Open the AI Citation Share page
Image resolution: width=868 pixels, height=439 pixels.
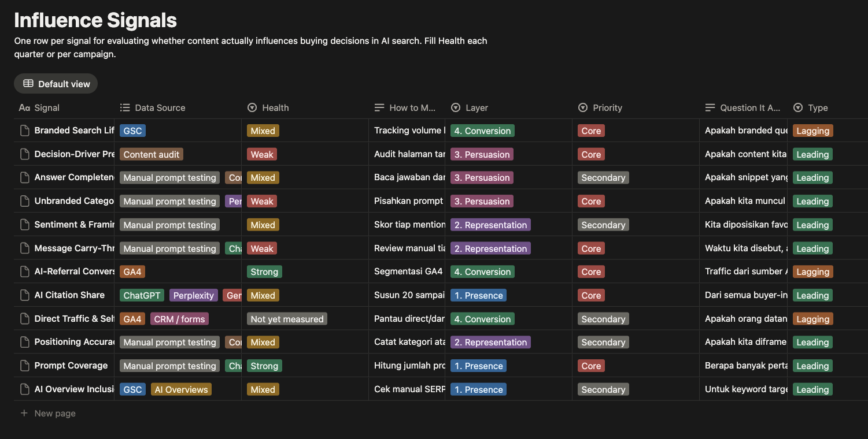(69, 295)
